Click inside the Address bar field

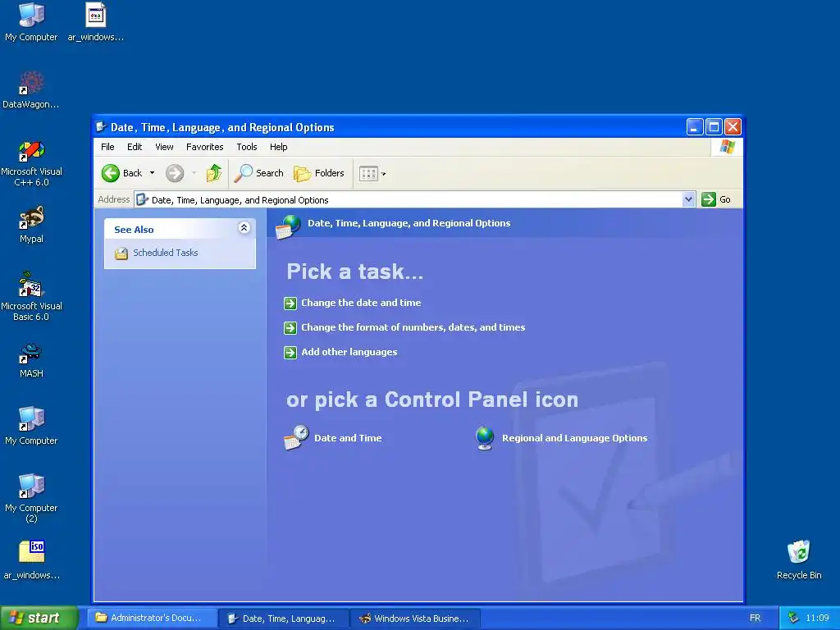point(409,200)
